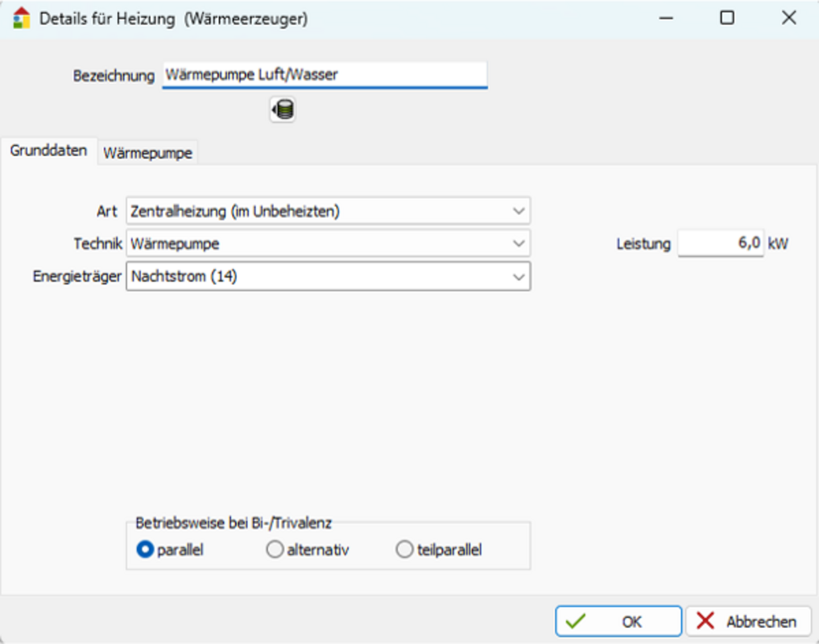Viewport: 819px width, 644px height.
Task: Click the window title bar text
Action: point(173,18)
